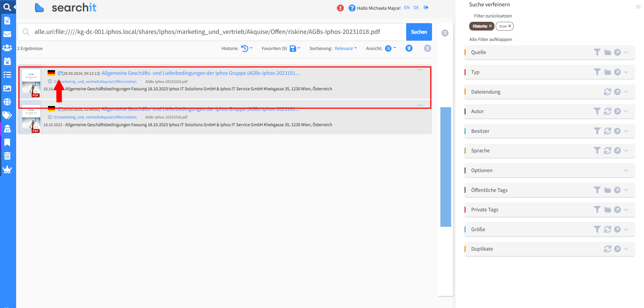Click the funnel icon in the Größe filter
The width and height of the screenshot is (644, 308).
click(x=597, y=229)
